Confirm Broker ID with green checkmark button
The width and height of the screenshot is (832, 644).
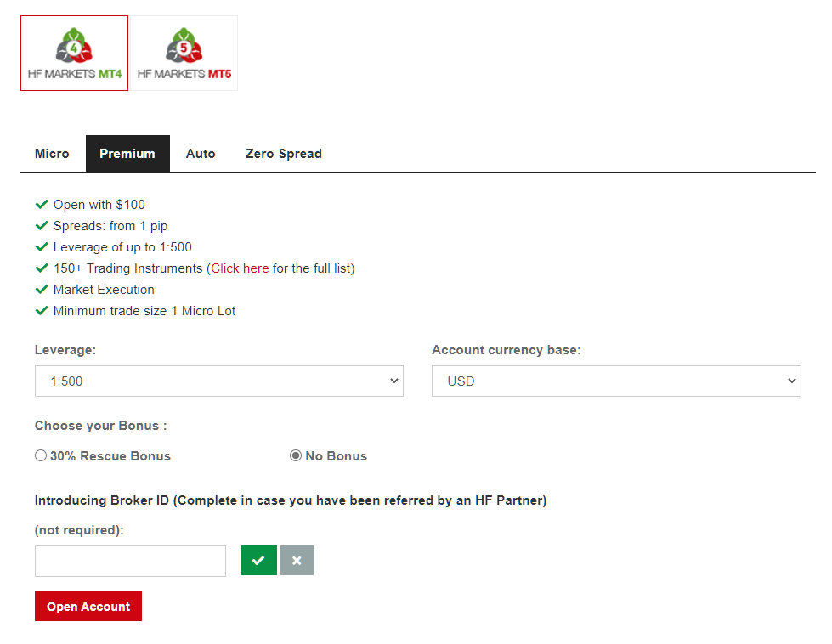(x=258, y=560)
